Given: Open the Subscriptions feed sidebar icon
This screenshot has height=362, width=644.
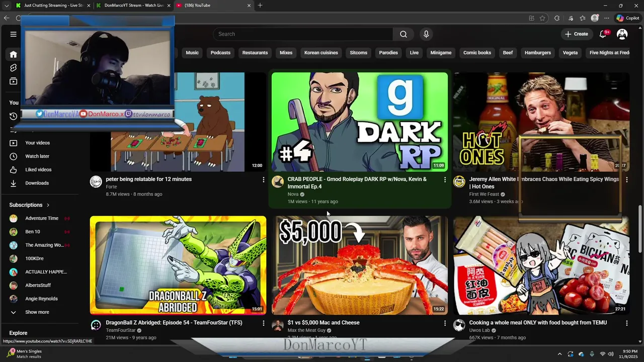Looking at the screenshot, I should click(x=14, y=81).
